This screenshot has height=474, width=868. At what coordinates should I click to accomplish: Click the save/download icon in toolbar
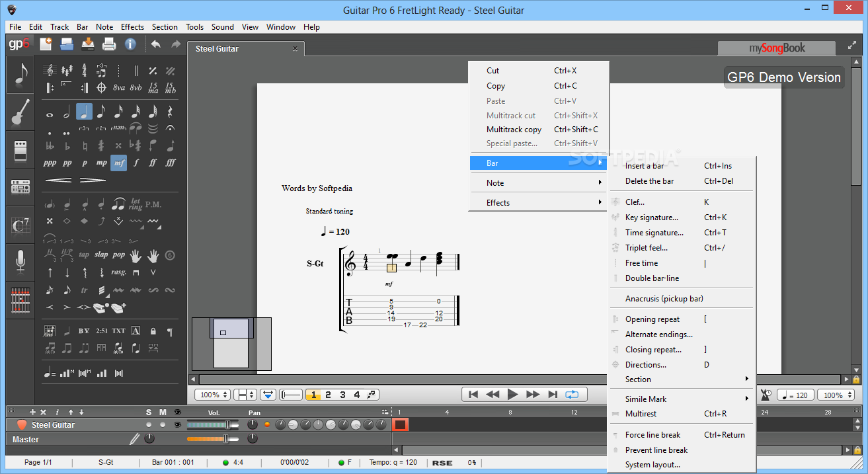[x=88, y=44]
